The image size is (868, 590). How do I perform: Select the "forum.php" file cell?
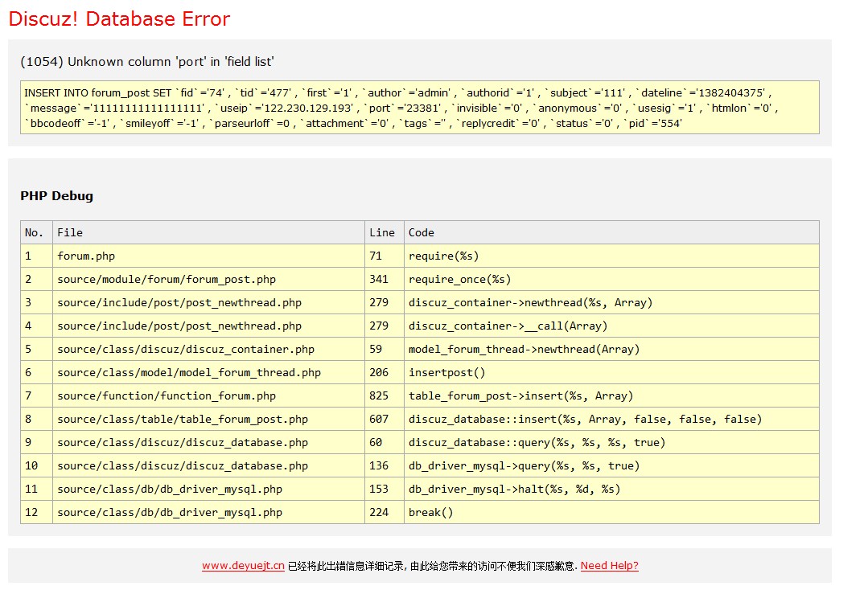point(208,256)
